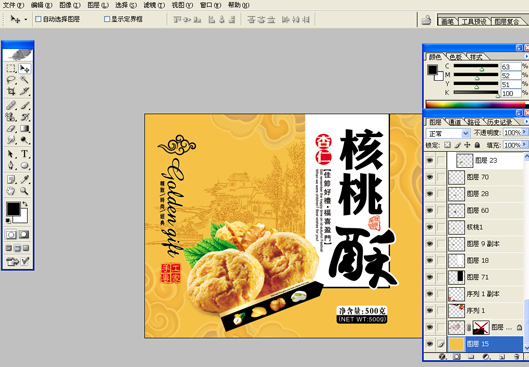Click the toolbox foreground color swatch
The width and height of the screenshot is (529, 367).
tap(13, 209)
